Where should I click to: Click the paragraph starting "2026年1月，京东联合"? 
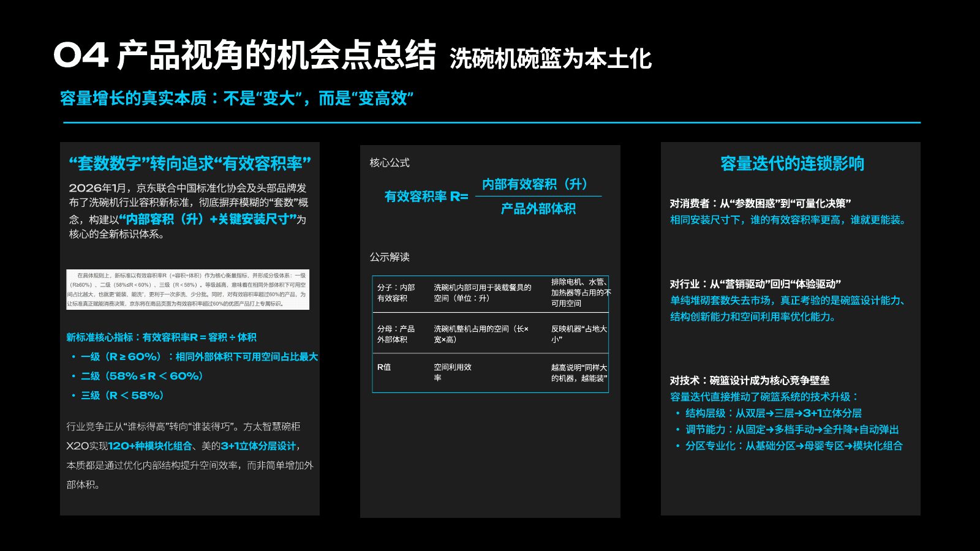click(x=189, y=211)
